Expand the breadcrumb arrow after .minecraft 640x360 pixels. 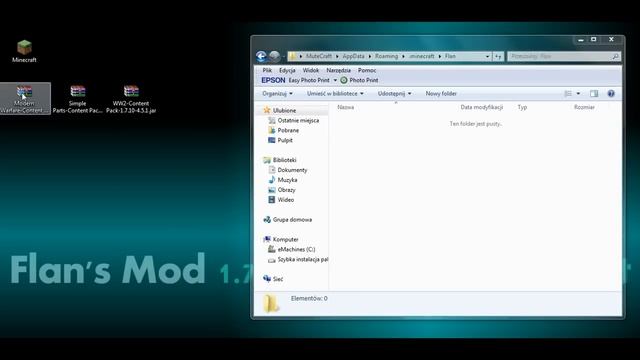click(x=440, y=56)
